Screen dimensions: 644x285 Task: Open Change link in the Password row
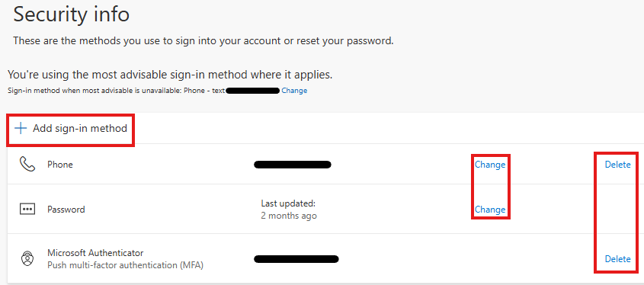pyautogui.click(x=490, y=210)
